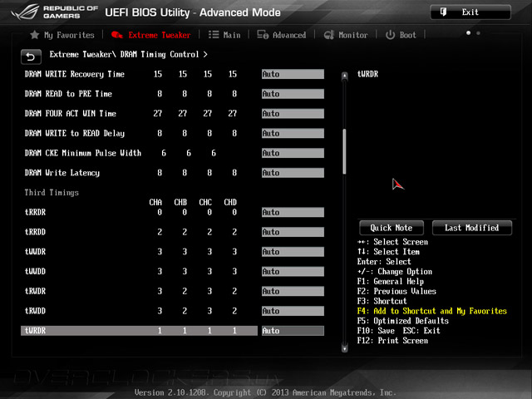The image size is (532, 399).
Task: Click F5 Optimized Defaults hint
Action: pos(402,321)
